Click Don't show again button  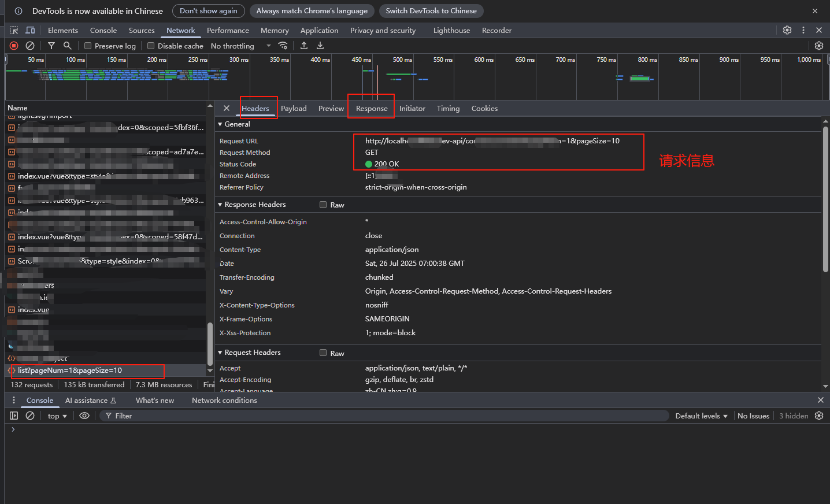tap(208, 11)
